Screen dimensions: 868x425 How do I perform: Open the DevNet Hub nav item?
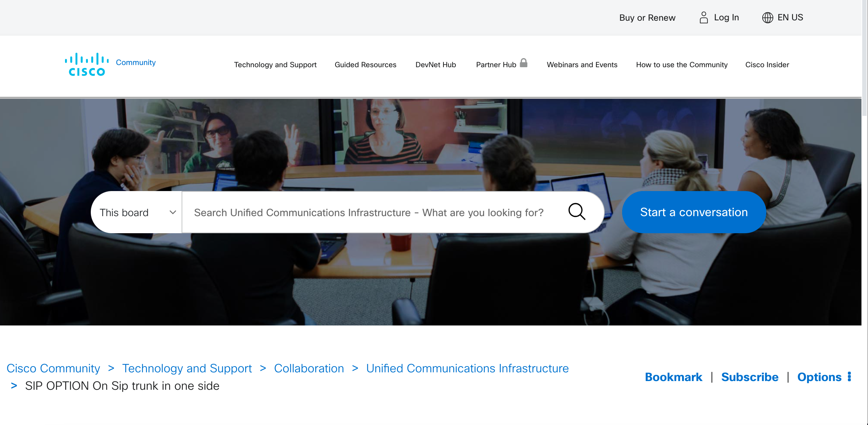(435, 65)
